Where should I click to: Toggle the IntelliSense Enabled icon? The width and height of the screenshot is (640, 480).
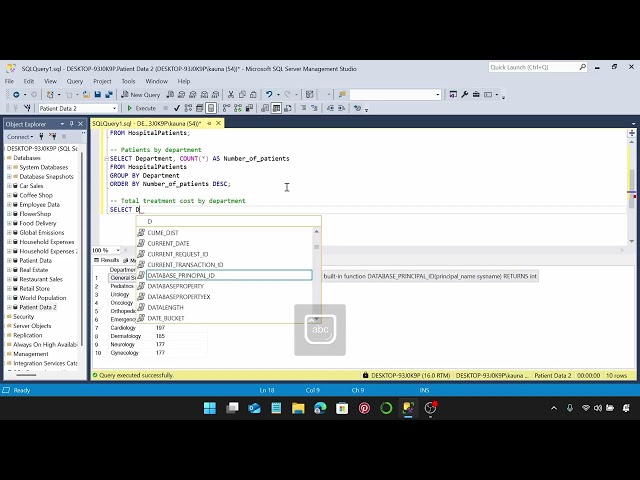click(211, 108)
